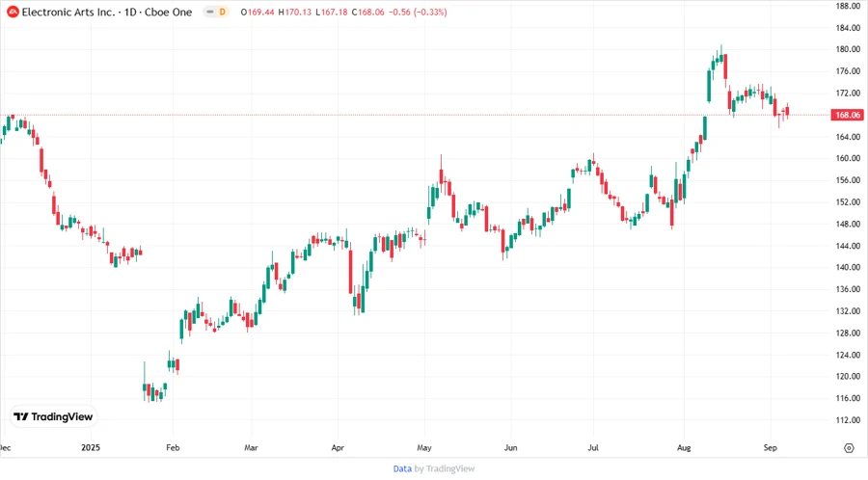Screen dimensions: 868x480
Task: Click the 164.00 price axis label
Action: [x=848, y=137]
